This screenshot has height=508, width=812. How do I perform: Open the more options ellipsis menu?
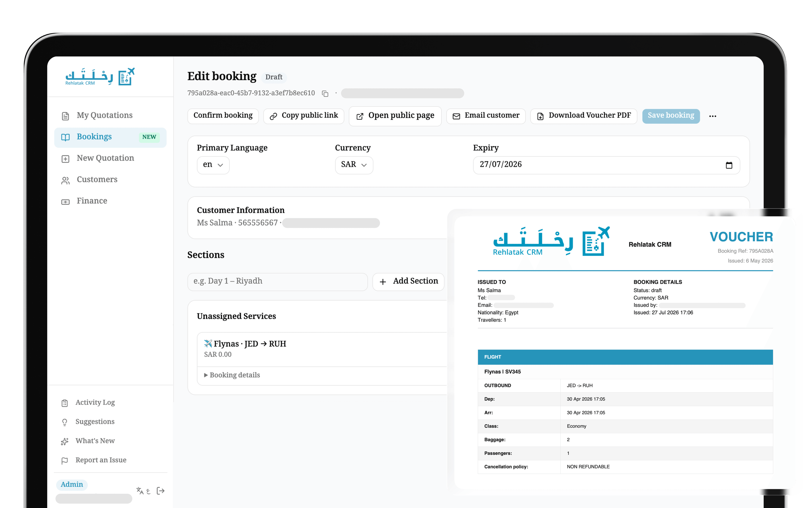[713, 116]
